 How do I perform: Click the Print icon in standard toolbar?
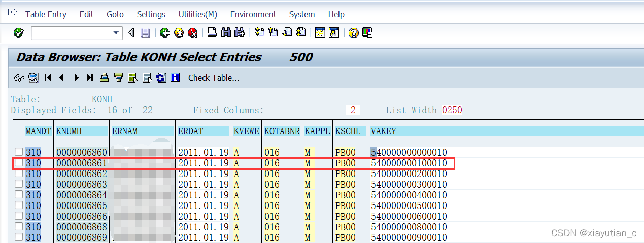tap(212, 33)
